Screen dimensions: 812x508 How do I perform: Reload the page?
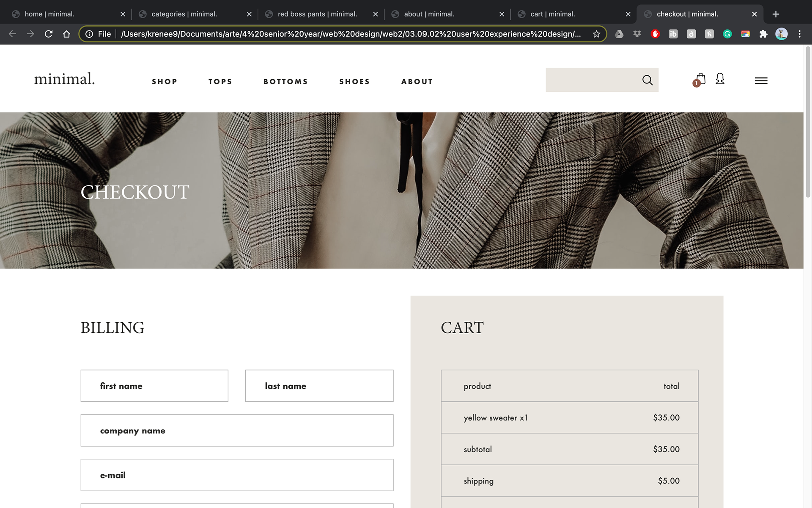pos(49,34)
